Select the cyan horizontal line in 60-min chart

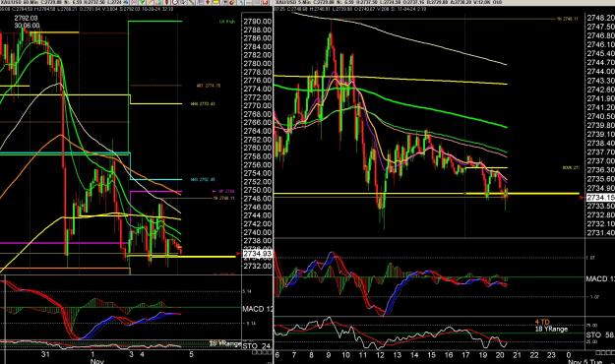(65, 153)
